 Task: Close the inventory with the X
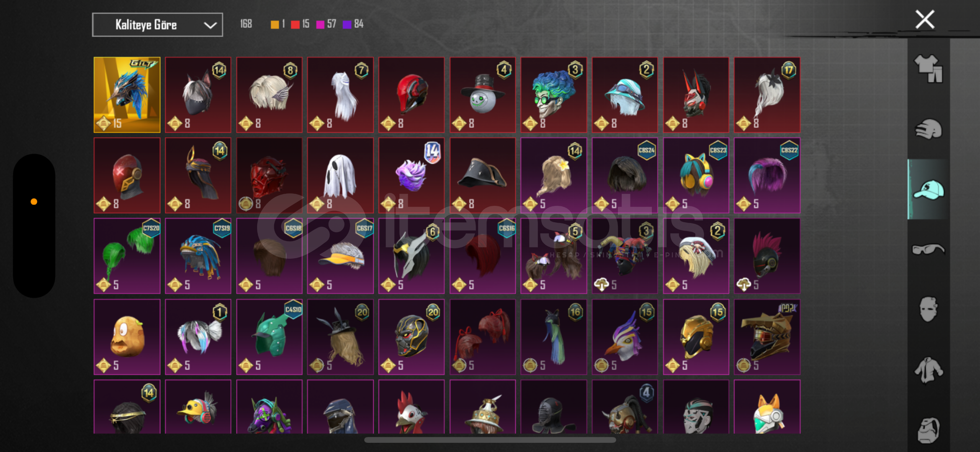925,19
